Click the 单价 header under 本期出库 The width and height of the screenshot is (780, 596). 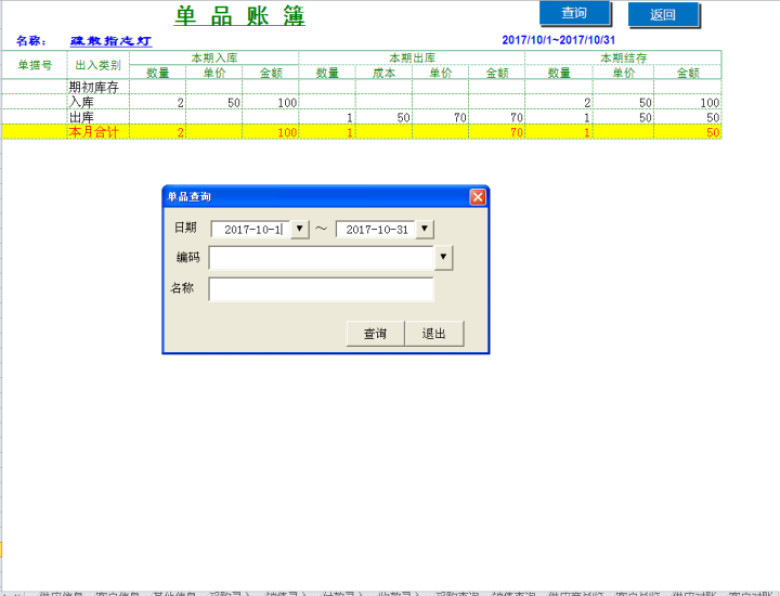point(441,73)
